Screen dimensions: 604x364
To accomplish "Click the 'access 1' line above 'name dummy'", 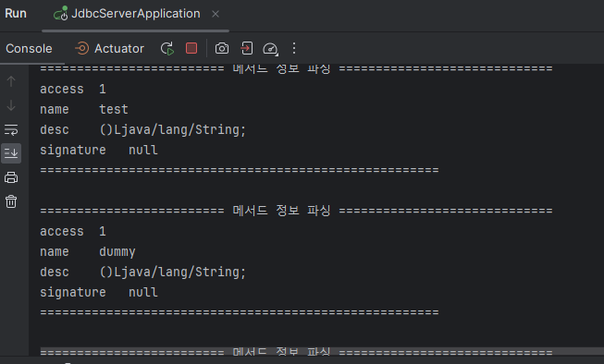I will 73,232.
